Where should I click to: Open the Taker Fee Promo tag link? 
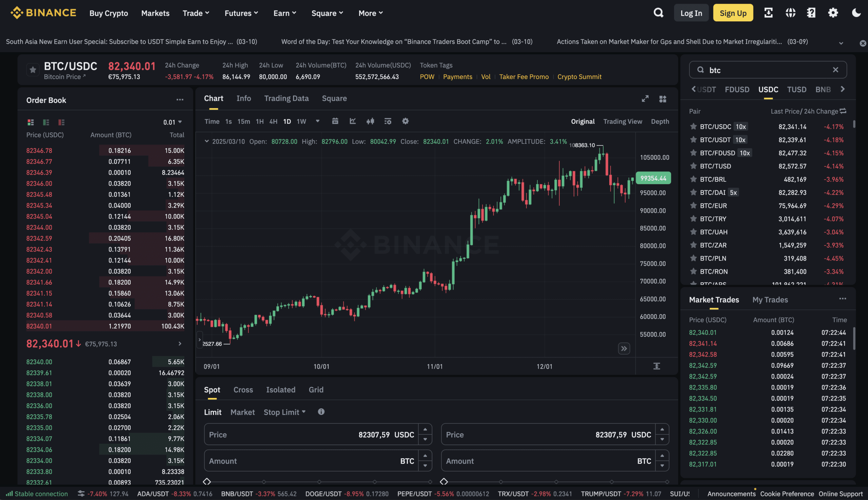click(524, 77)
